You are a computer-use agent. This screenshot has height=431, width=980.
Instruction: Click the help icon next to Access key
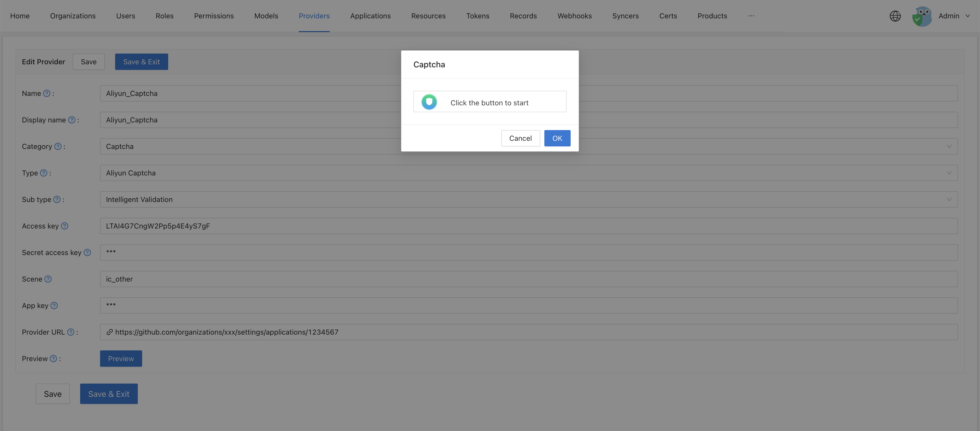click(x=65, y=226)
